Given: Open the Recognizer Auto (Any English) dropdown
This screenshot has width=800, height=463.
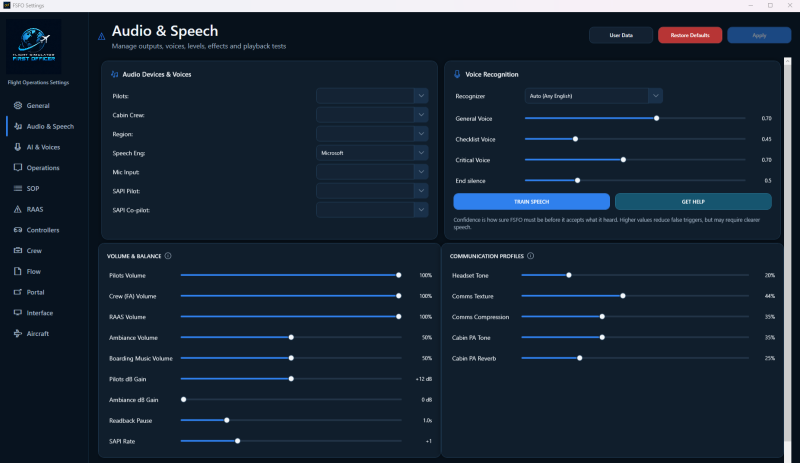Looking at the screenshot, I should [593, 96].
